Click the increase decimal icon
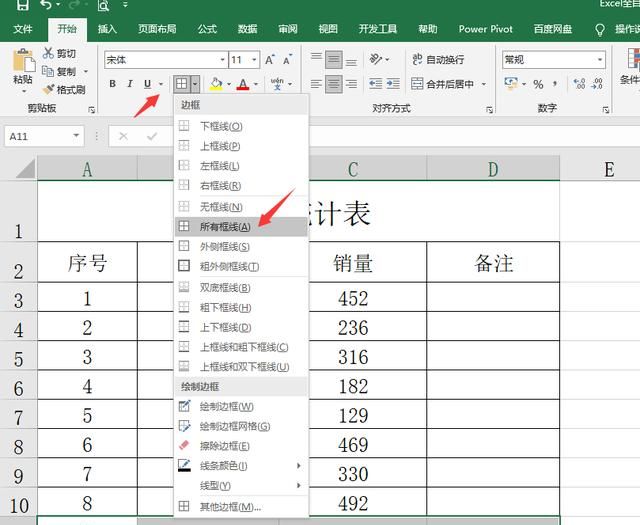 coord(579,84)
